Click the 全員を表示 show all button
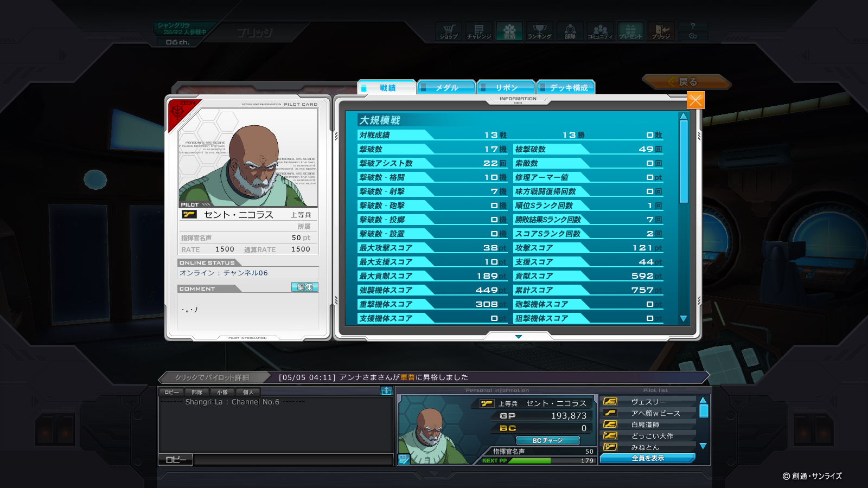Image resolution: width=868 pixels, height=488 pixels. click(648, 458)
